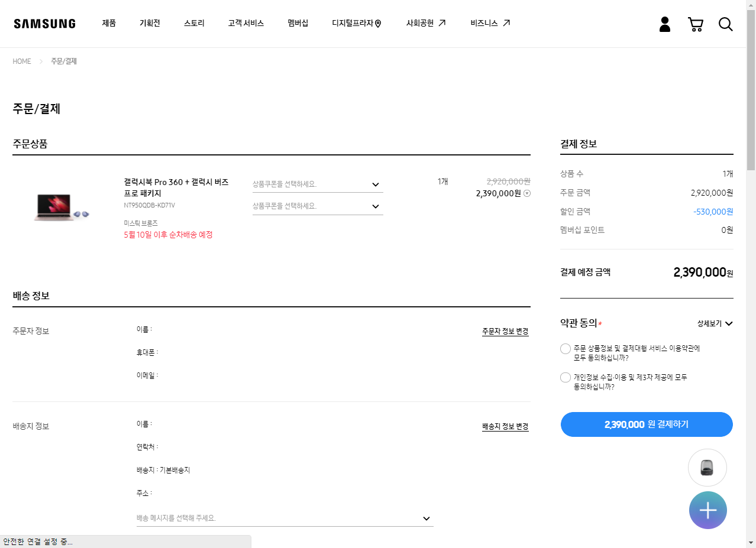This screenshot has height=548, width=756.
Task: Open the shopping cart icon
Action: pyautogui.click(x=696, y=24)
